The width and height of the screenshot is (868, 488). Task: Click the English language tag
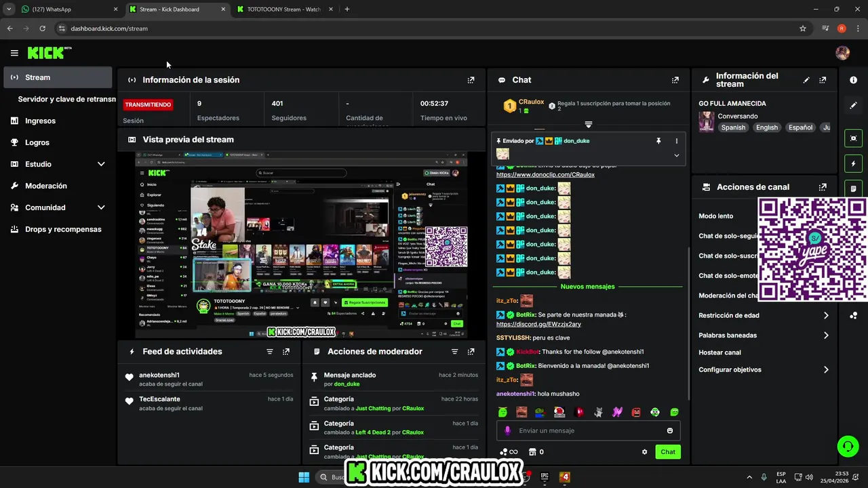click(x=767, y=127)
